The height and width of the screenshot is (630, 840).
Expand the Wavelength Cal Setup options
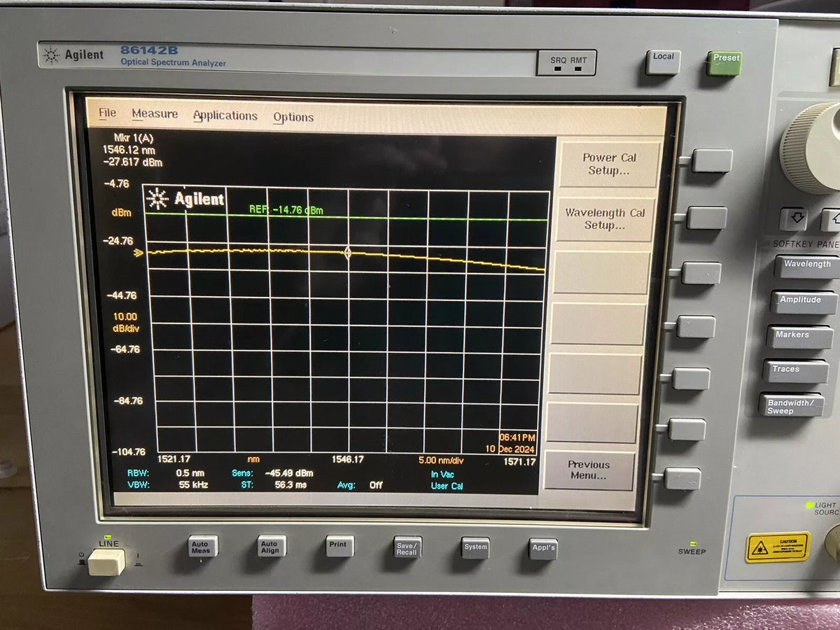tap(605, 218)
